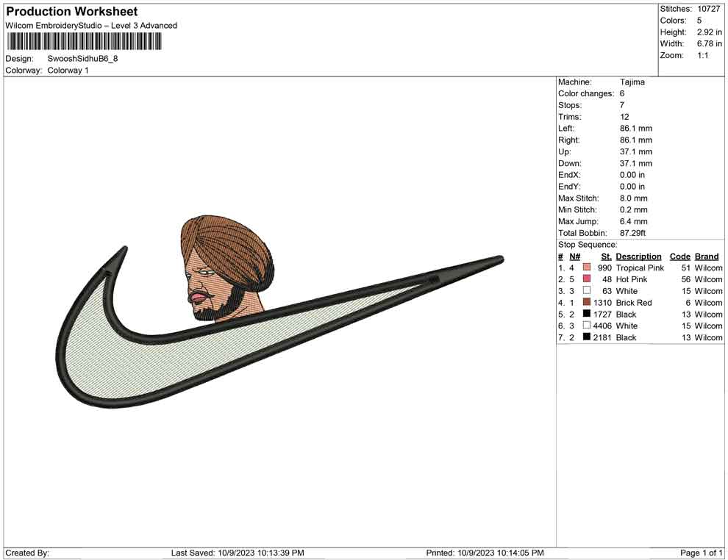728x560 pixels.
Task: Click the Hot Pink color swatch
Action: coord(587,279)
